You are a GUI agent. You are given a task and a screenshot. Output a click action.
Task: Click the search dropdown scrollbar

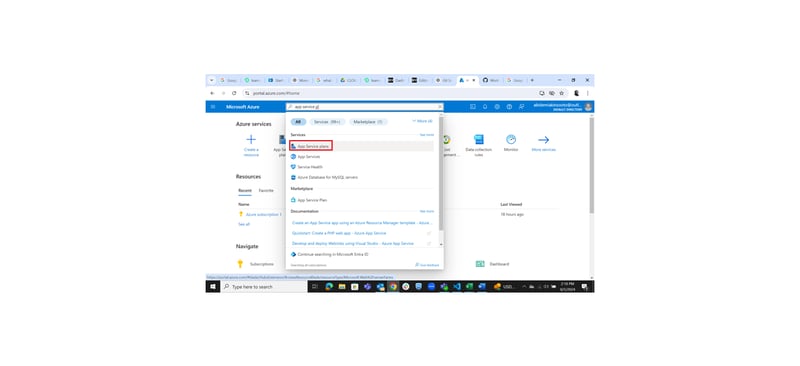coord(441,174)
